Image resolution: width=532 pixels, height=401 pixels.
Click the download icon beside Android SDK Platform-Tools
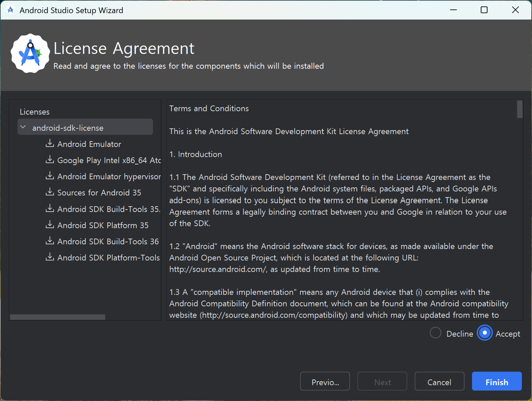pyautogui.click(x=50, y=257)
